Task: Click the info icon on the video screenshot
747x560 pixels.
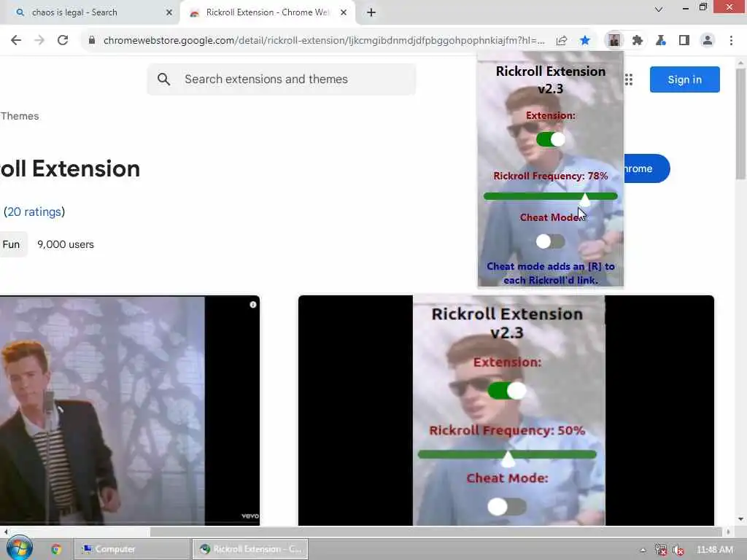Action: (x=253, y=304)
